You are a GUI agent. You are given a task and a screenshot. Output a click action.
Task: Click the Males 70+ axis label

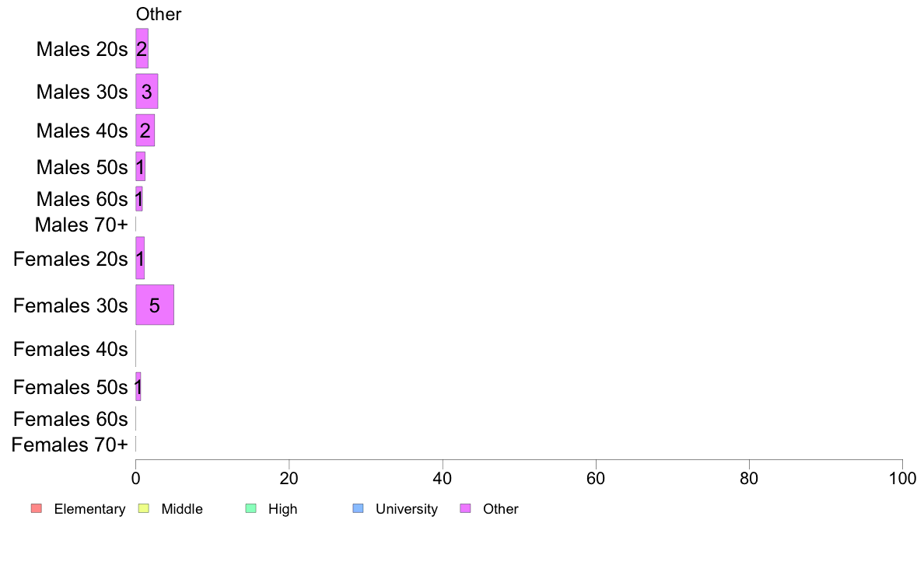pos(82,225)
